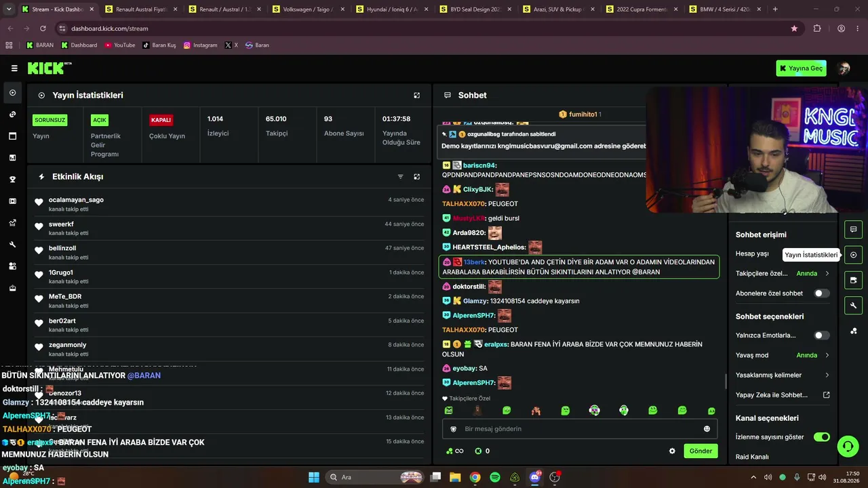Bookmark this page with star icon
Screen dimensions: 868x488
(x=794, y=28)
